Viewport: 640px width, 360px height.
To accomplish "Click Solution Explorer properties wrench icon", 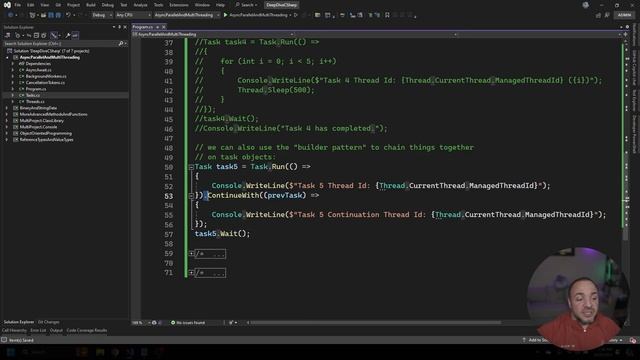I will coord(68,36).
